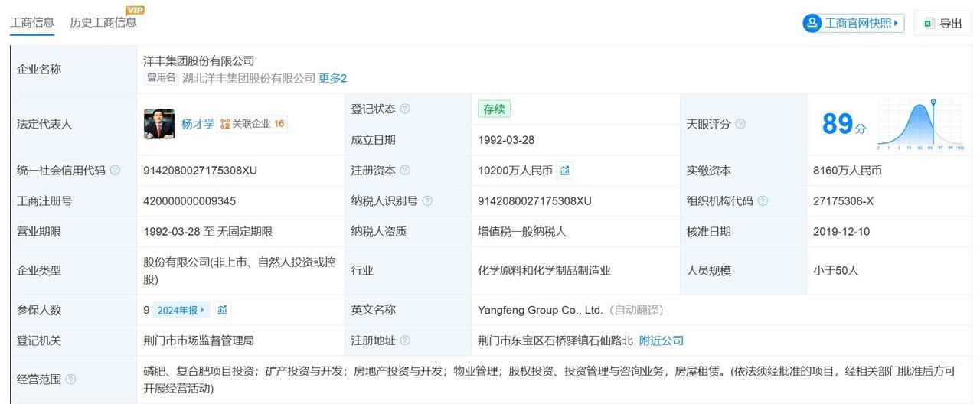
Task: Open 关联企业 16 related companies badge
Action: pos(253,124)
